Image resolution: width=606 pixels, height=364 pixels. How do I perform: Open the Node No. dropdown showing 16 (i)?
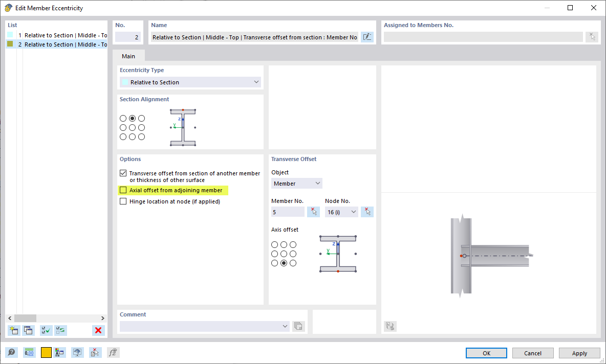pyautogui.click(x=342, y=212)
